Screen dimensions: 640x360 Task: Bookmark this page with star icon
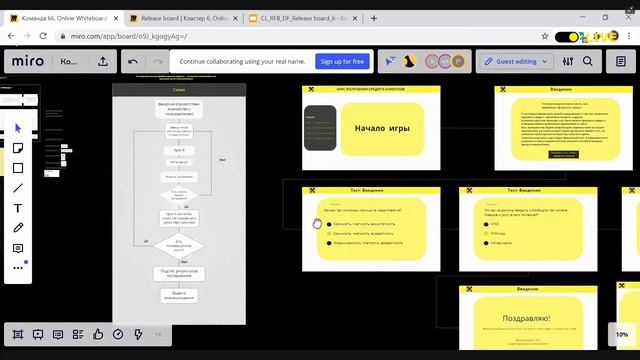(x=545, y=36)
